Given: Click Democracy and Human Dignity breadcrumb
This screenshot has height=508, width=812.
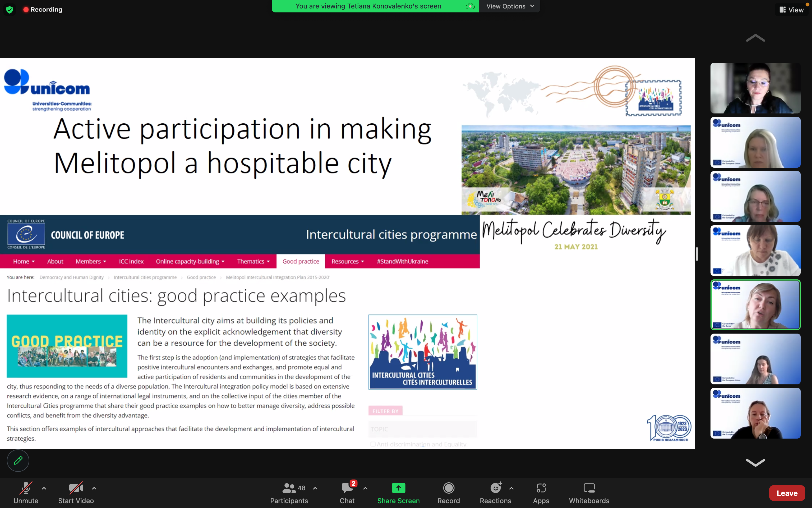Looking at the screenshot, I should pos(71,277).
